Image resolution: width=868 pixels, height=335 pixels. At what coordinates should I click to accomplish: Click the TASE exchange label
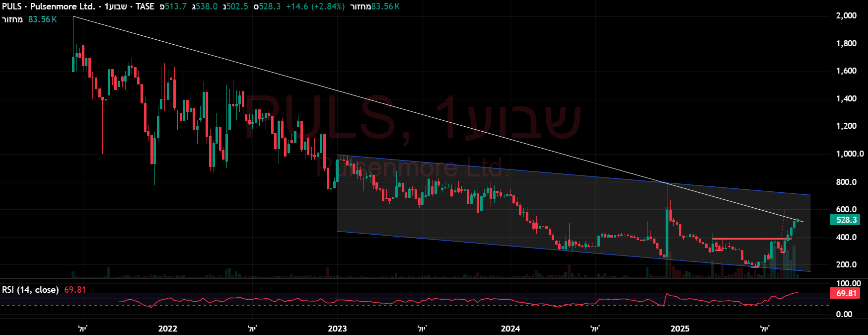click(145, 6)
